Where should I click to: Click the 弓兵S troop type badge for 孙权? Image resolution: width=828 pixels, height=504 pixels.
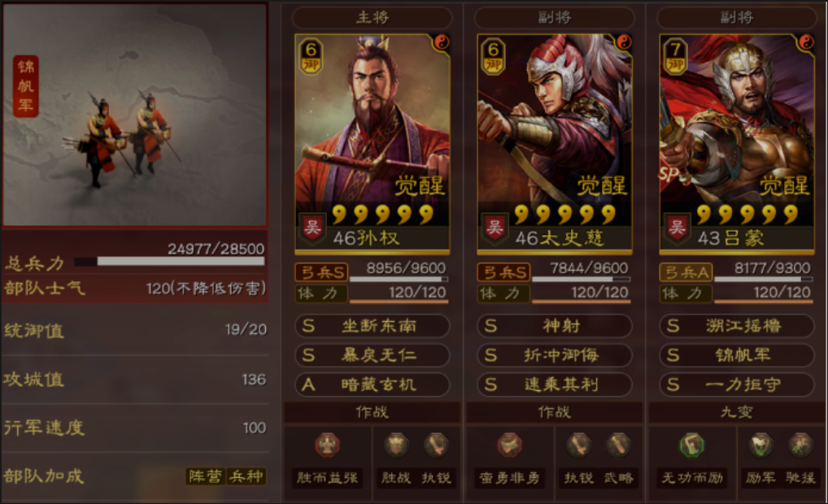click(321, 272)
